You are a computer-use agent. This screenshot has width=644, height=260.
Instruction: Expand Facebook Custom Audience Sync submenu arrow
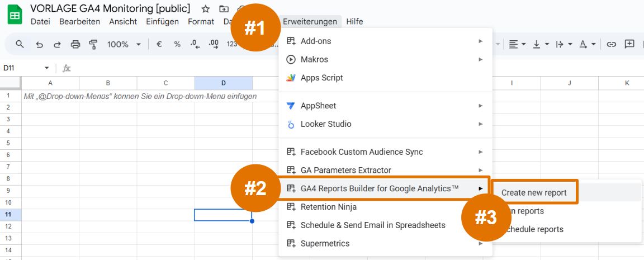[481, 152]
